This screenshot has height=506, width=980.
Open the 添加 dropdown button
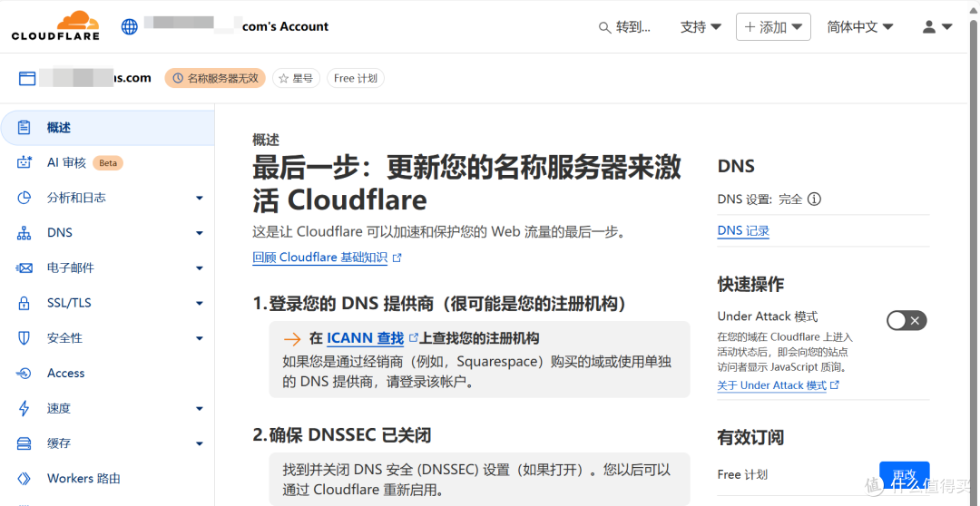tap(773, 27)
